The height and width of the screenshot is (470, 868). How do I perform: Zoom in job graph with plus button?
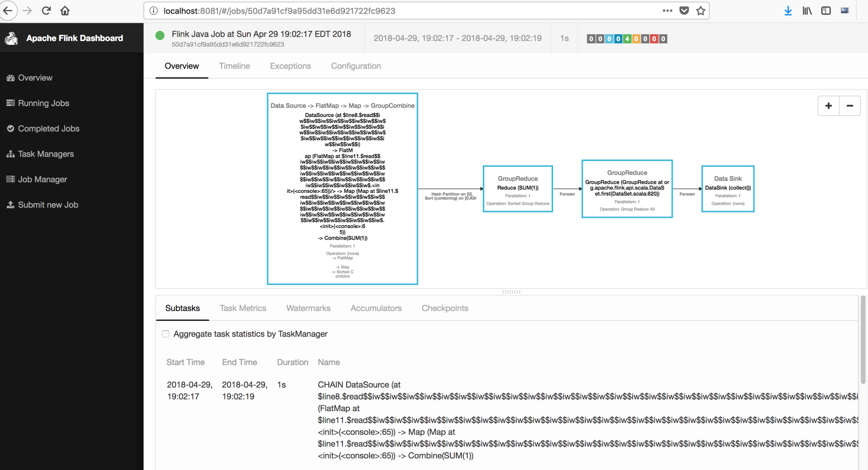click(x=828, y=106)
